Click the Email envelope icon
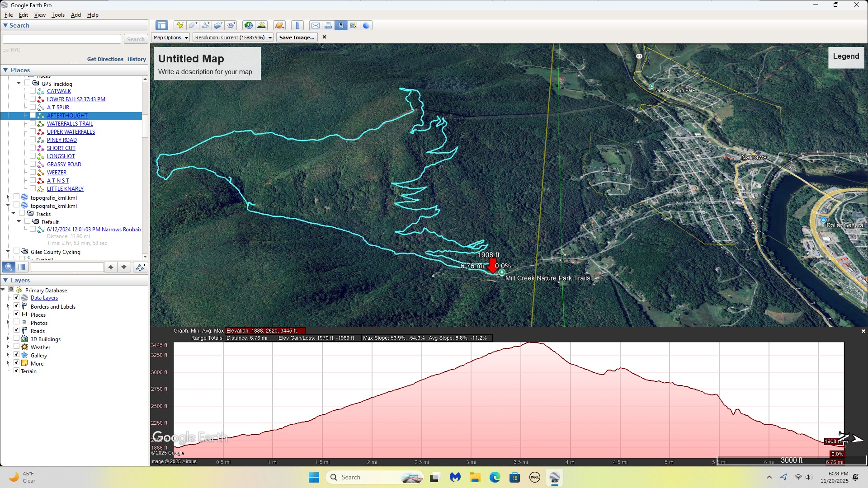The height and width of the screenshot is (488, 868). 315,25
